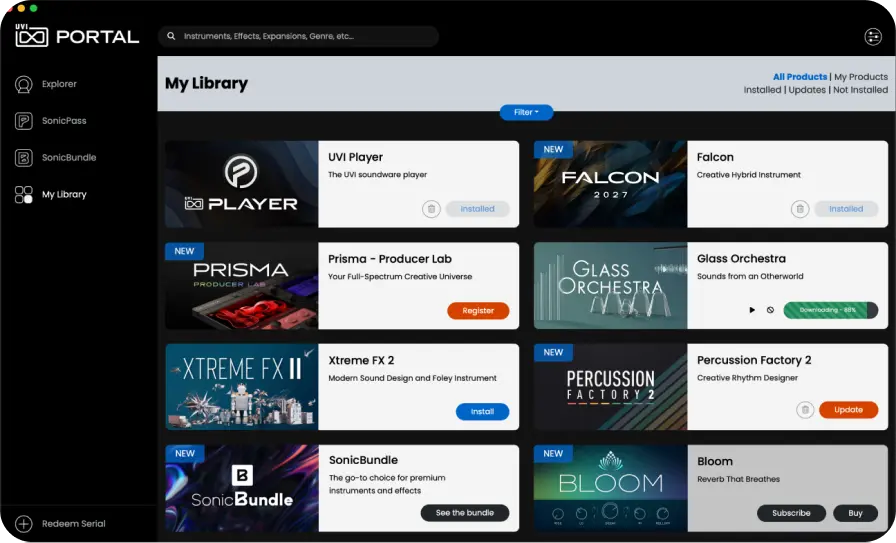Click Installed button on Falcon
Image resolution: width=896 pixels, height=543 pixels.
click(x=846, y=209)
